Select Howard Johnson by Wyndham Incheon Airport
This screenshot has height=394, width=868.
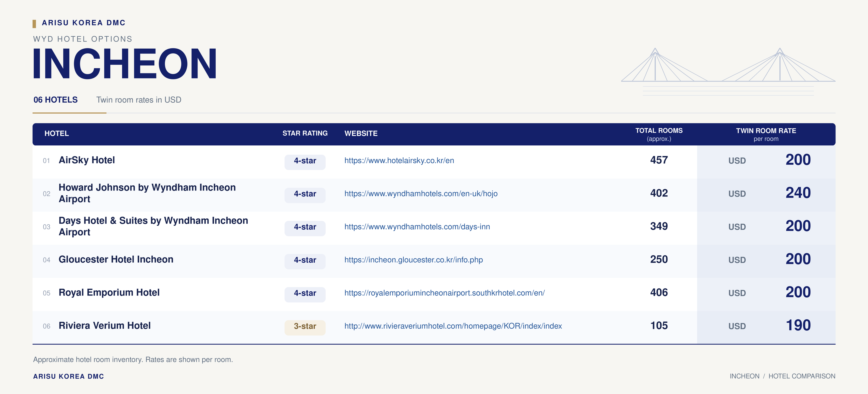(147, 193)
